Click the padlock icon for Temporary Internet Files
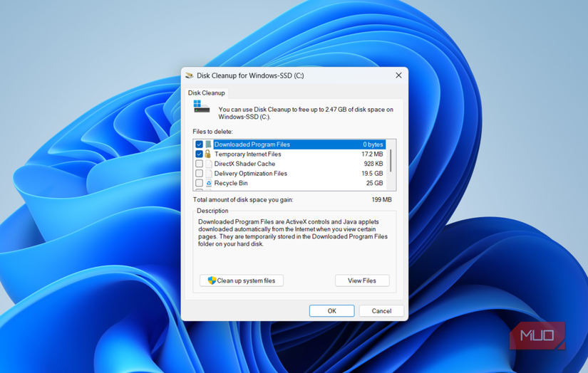Viewport: 588px width, 373px height. tap(208, 154)
